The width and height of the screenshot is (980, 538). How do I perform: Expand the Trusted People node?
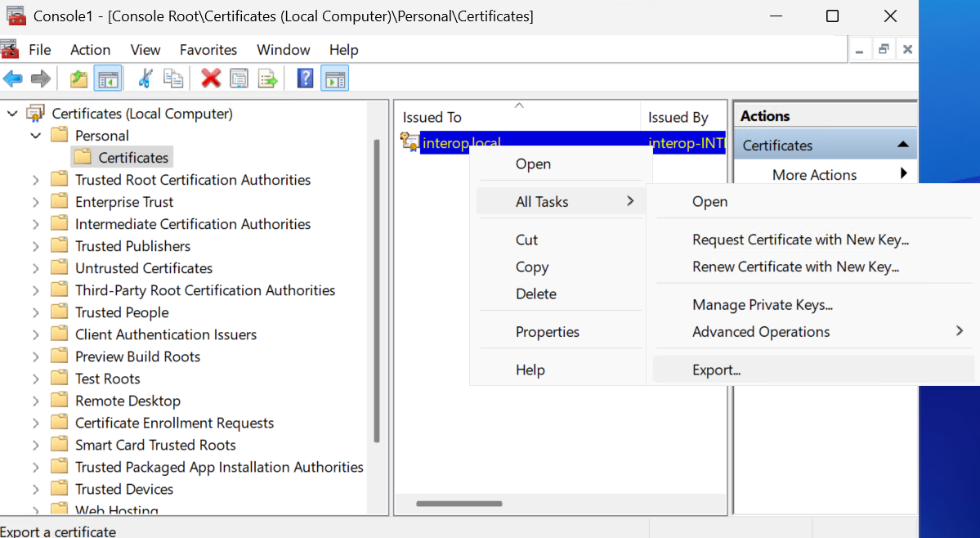(36, 312)
